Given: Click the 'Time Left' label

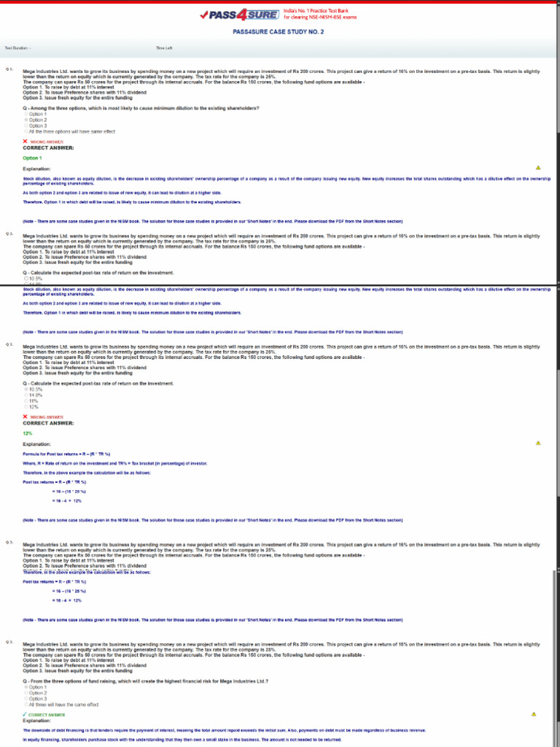Looking at the screenshot, I should pos(164,48).
